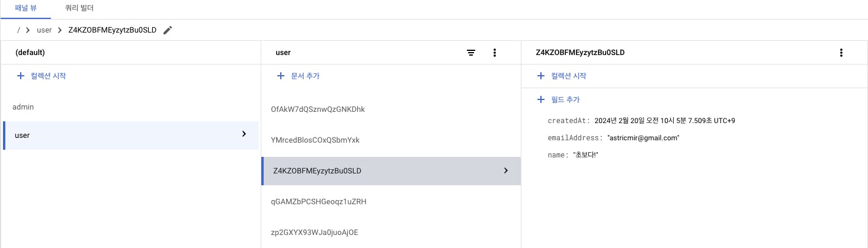Screen dimensions: 868x248
Task: Open document YMrcedBlosCOxQSbmYxk
Action: click(315, 140)
